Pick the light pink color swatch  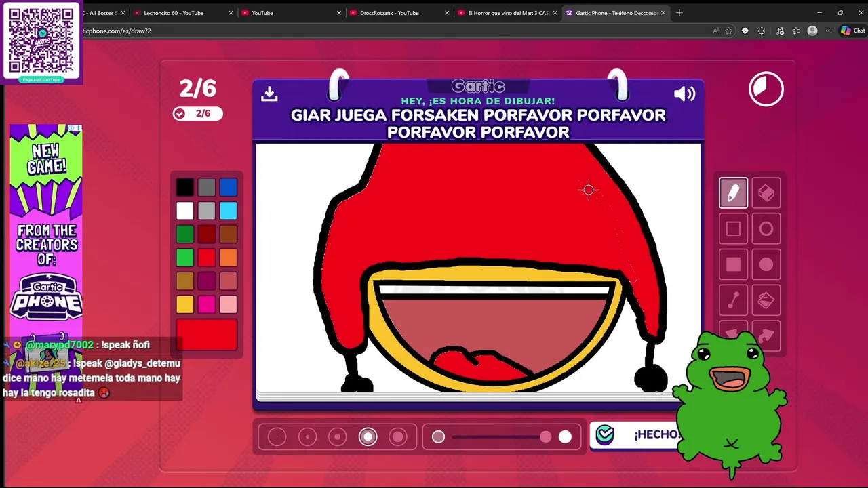pos(229,304)
